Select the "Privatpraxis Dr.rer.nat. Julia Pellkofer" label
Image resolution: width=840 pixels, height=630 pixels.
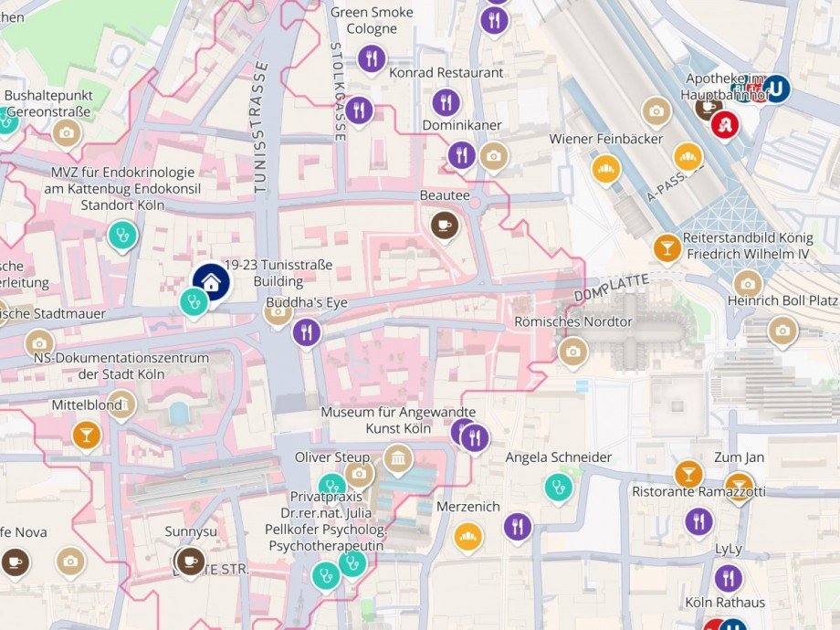pos(326,521)
